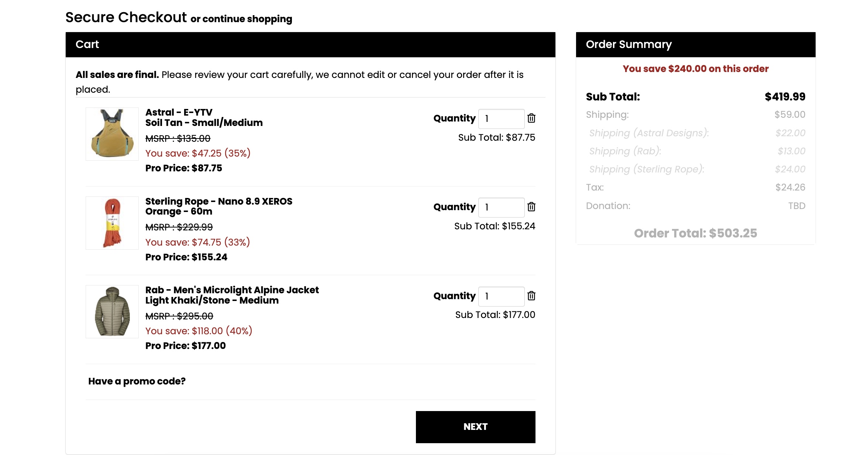Image resolution: width=868 pixels, height=455 pixels.
Task: Click the Astral E-YTV quantity field
Action: 501,119
